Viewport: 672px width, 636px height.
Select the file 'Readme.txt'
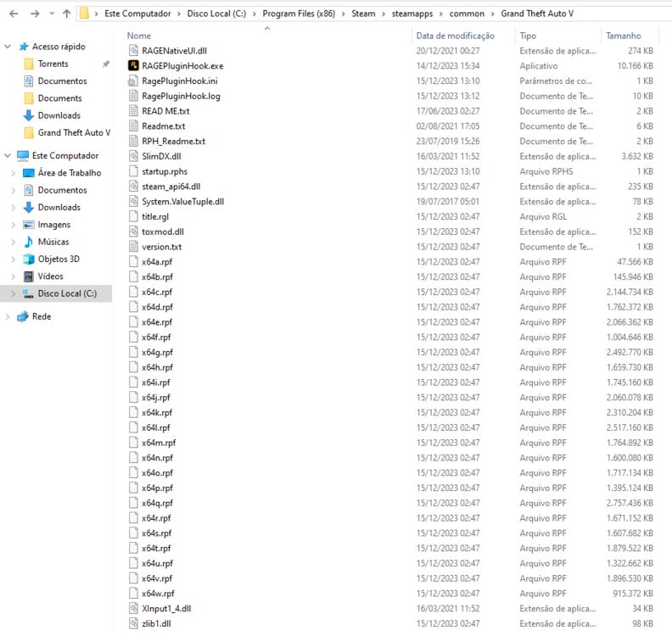163,126
